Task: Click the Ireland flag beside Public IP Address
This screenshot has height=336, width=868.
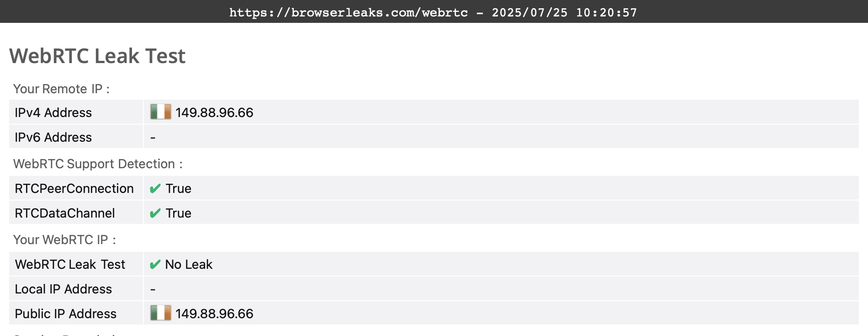Action: (x=161, y=313)
